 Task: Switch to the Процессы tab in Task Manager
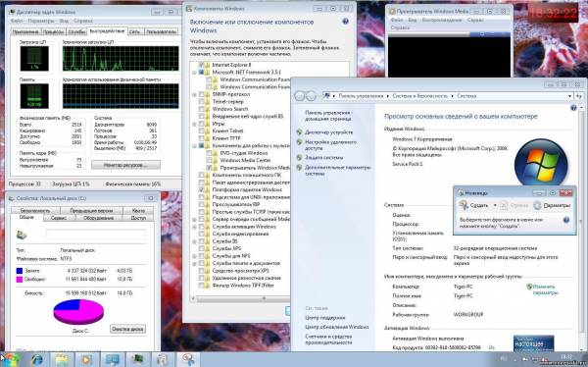[53, 32]
